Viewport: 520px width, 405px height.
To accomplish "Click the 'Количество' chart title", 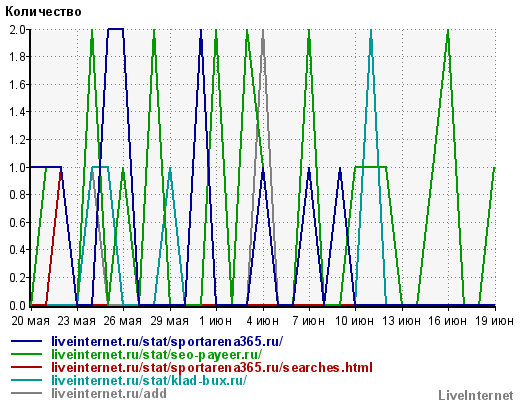I will pos(43,12).
